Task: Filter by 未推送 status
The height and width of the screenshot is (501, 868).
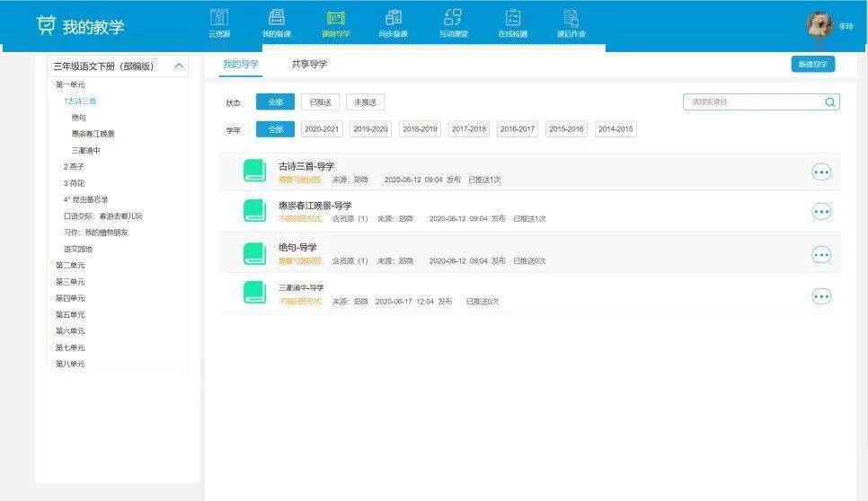Action: (x=365, y=101)
